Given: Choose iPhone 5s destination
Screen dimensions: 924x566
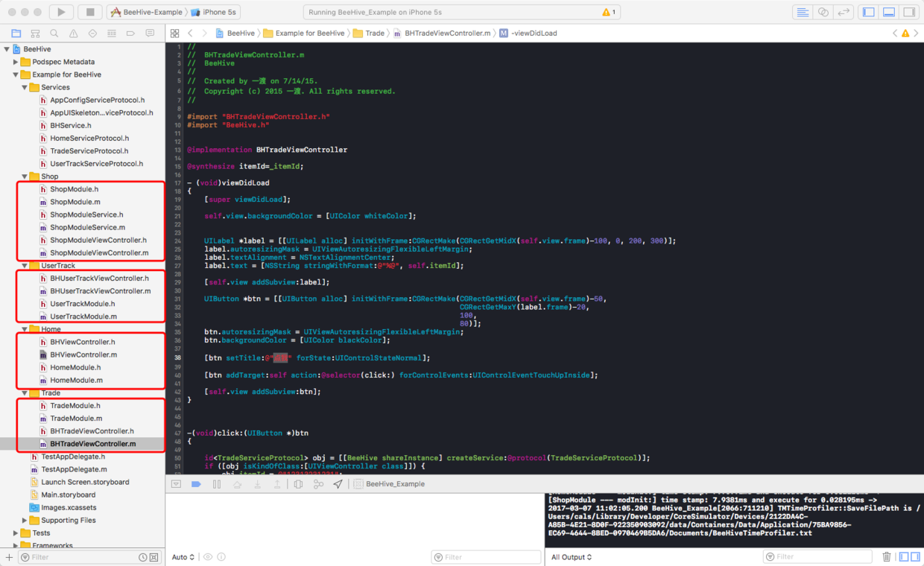Looking at the screenshot, I should [x=215, y=13].
